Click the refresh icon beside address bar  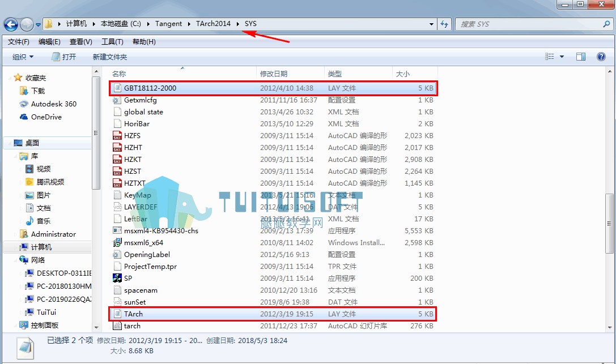point(444,24)
